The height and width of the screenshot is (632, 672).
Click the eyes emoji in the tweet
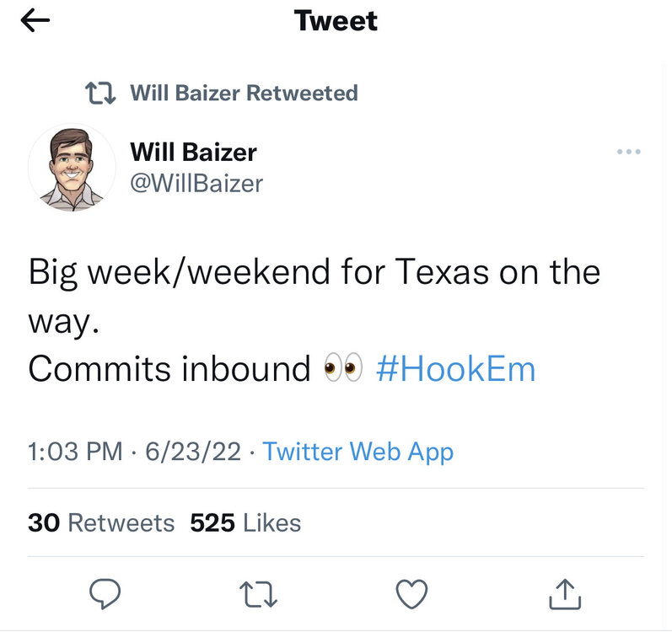click(x=343, y=369)
